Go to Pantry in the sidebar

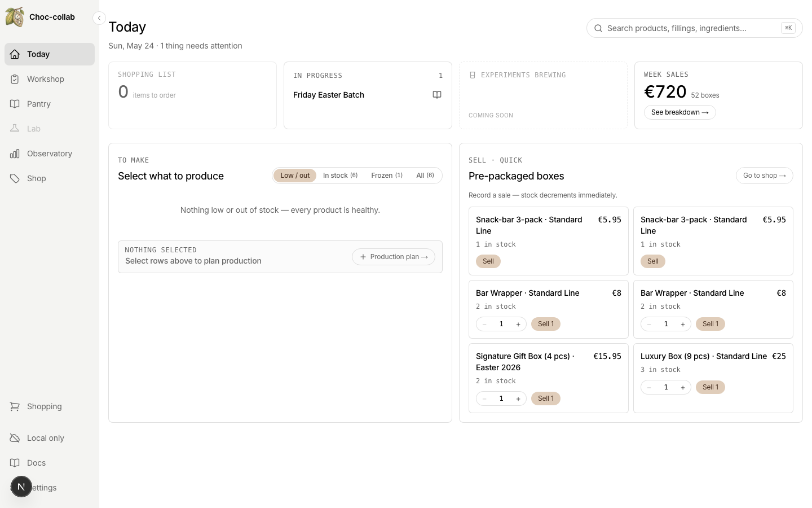coord(50,104)
